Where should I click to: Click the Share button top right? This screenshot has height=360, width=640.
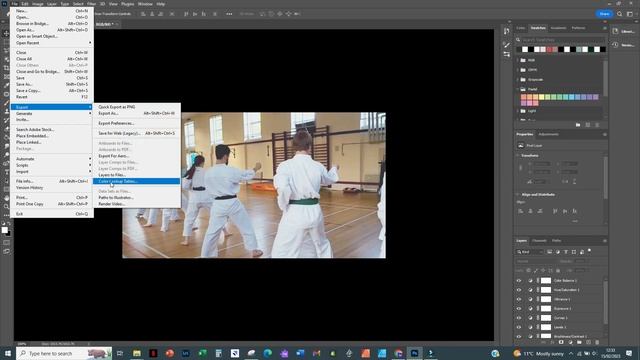(604, 13)
